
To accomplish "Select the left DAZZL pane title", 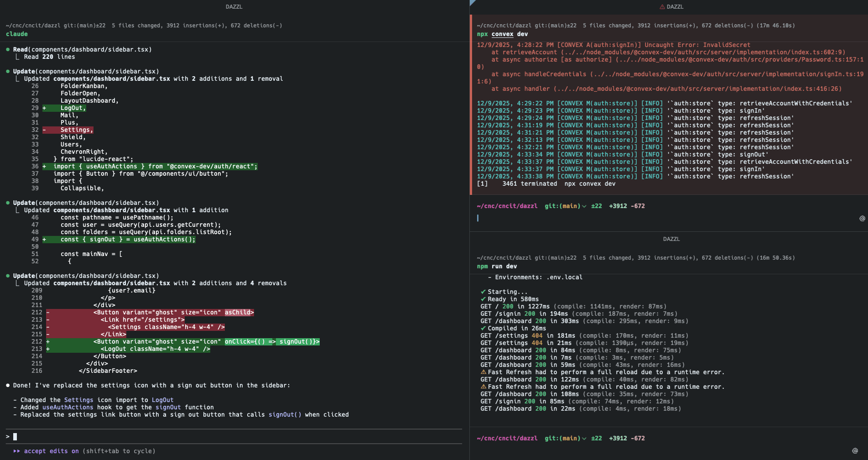I will point(234,7).
